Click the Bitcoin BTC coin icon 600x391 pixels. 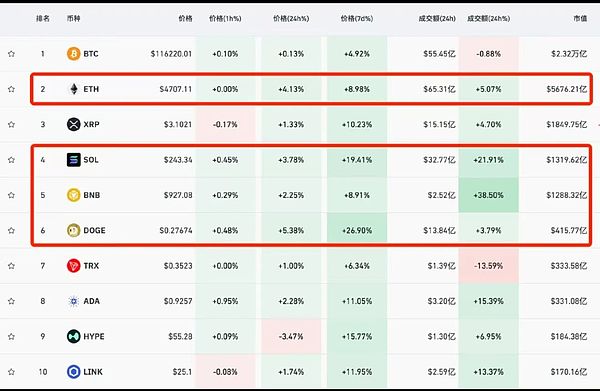pyautogui.click(x=73, y=54)
